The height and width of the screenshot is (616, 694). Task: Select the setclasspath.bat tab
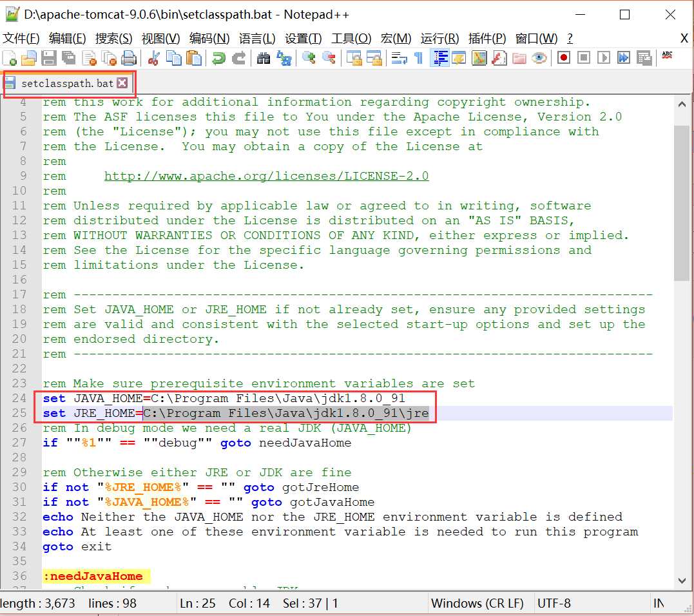click(67, 83)
